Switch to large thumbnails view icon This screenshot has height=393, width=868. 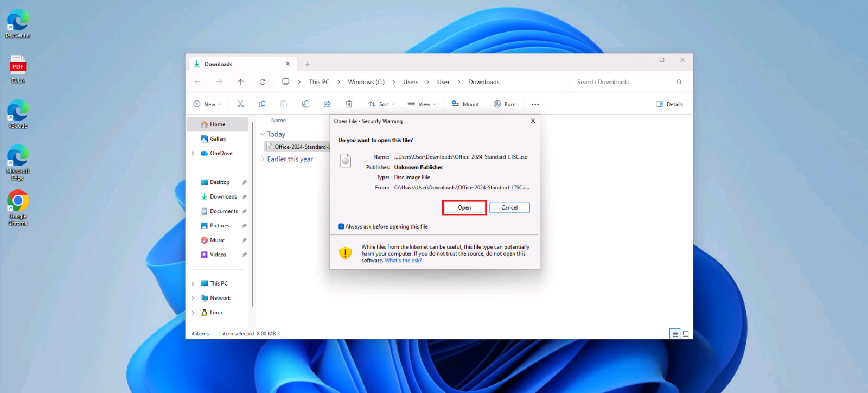tap(686, 334)
